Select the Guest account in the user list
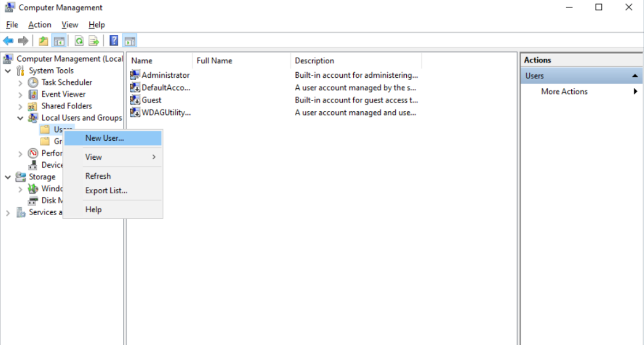Screen dimensions: 644x345 pos(152,100)
